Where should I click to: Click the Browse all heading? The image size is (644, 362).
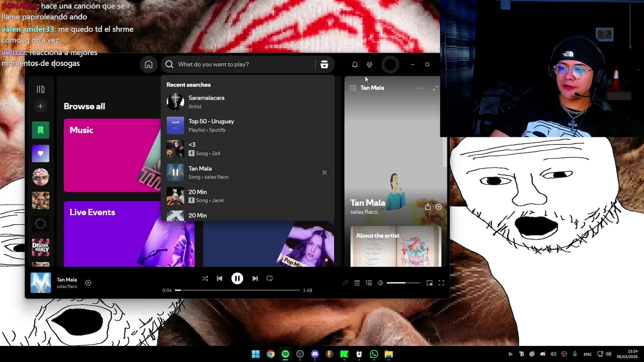[85, 106]
